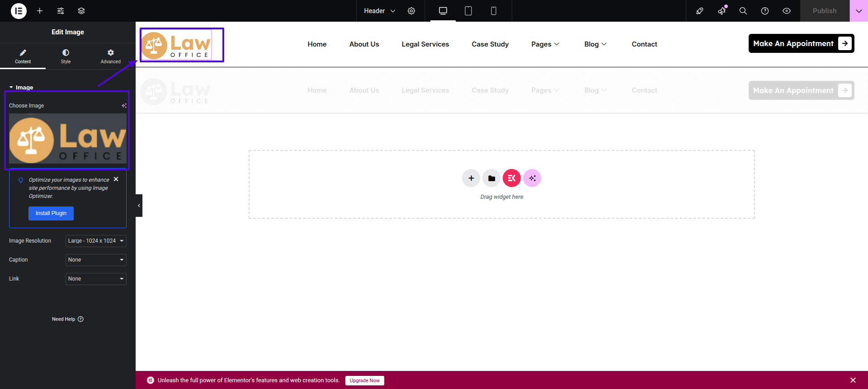
Task: Open the What's New megaphone icon
Action: tap(722, 11)
